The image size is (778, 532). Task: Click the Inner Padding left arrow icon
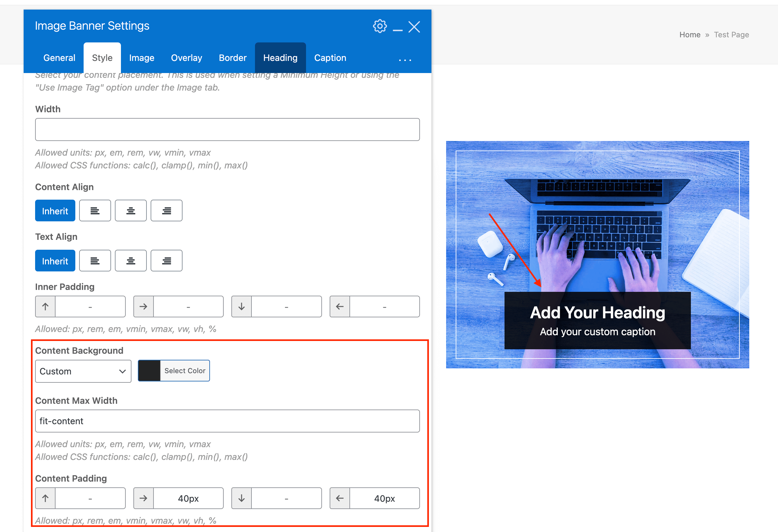coord(340,307)
